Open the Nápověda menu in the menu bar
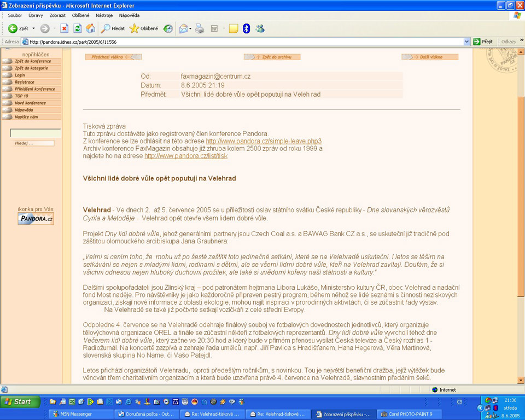This screenshot has height=420, width=525. click(x=129, y=15)
